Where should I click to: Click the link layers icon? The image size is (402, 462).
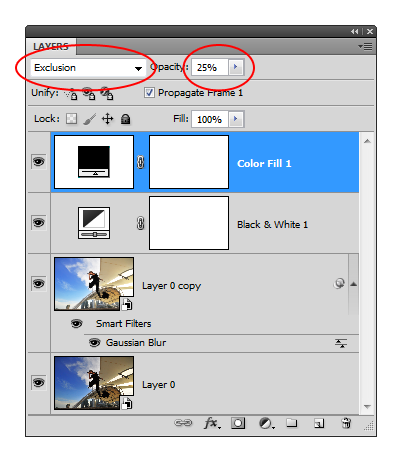coord(183,423)
